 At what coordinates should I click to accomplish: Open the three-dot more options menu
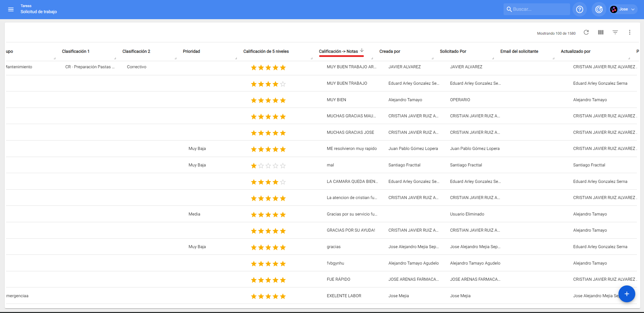coord(630,32)
